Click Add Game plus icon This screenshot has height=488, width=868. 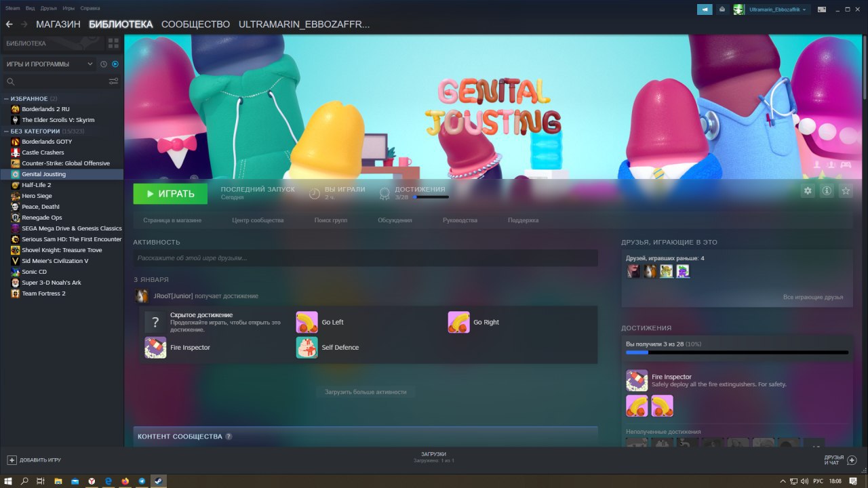point(12,460)
